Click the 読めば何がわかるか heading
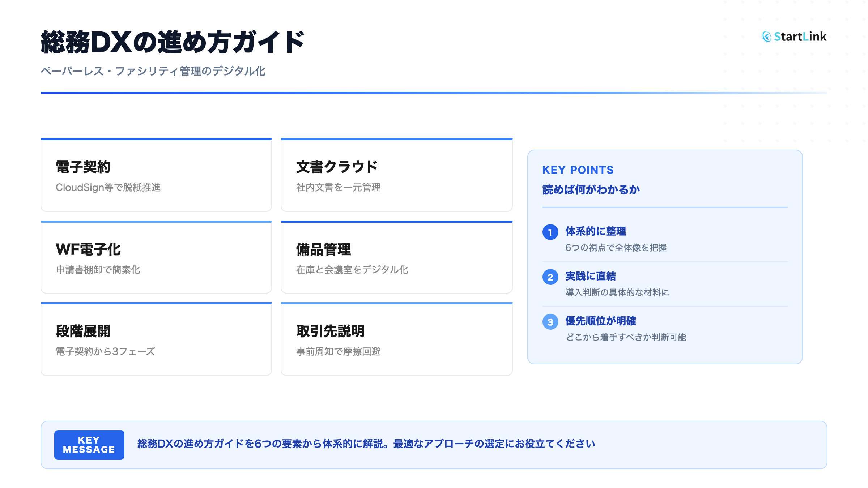The width and height of the screenshot is (868, 488). pyautogui.click(x=591, y=190)
